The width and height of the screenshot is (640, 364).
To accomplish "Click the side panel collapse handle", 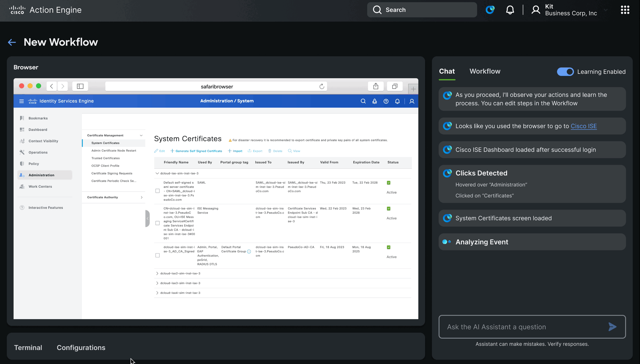I will tap(147, 218).
